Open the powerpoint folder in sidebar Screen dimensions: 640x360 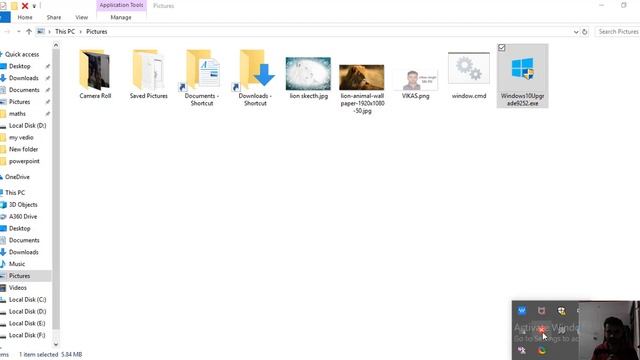point(24,161)
